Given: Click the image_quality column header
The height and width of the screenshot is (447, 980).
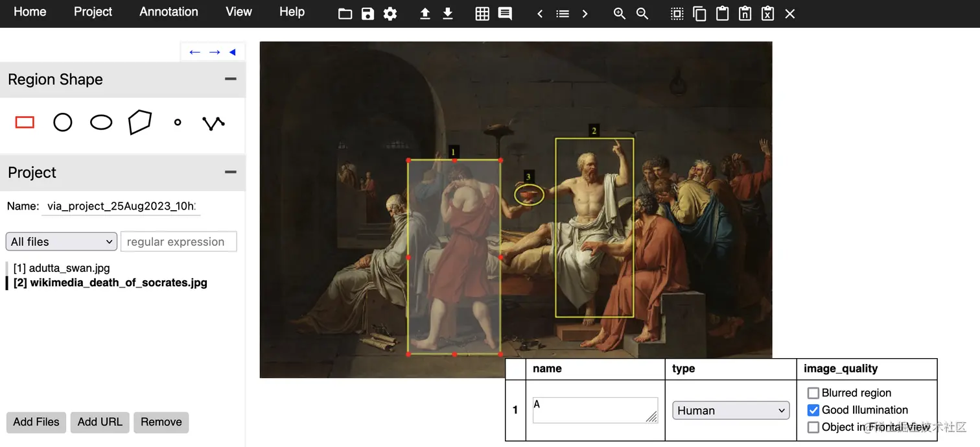Looking at the screenshot, I should click(841, 368).
